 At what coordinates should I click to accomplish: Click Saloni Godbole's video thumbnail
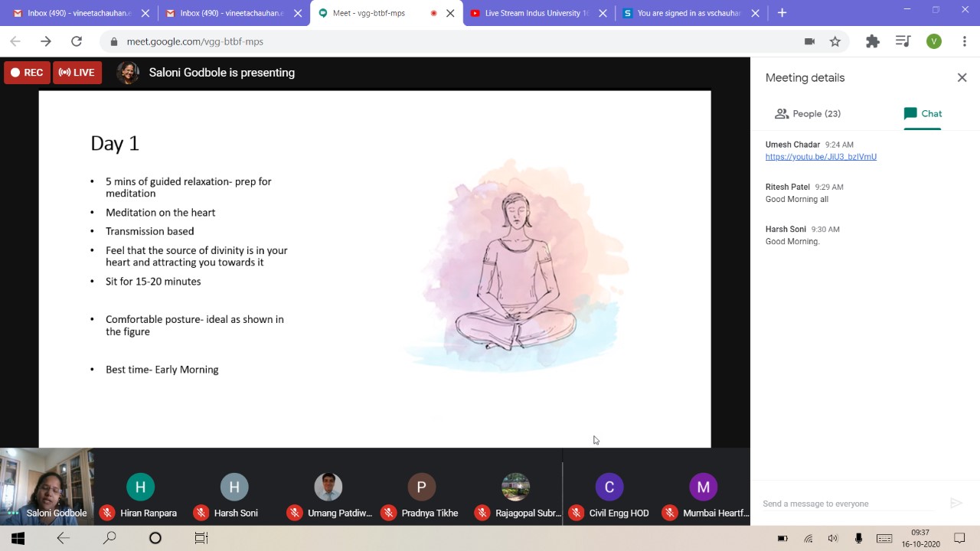point(47,486)
